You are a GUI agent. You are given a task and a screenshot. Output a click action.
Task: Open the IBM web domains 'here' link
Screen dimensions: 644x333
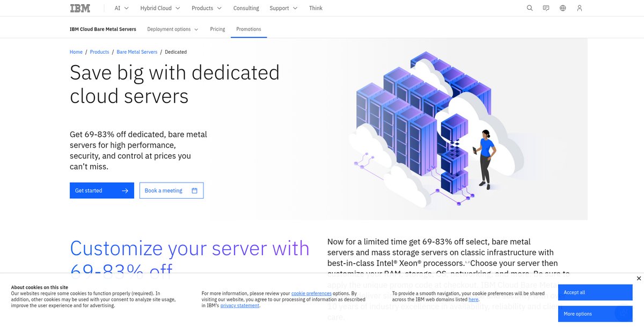click(x=473, y=299)
